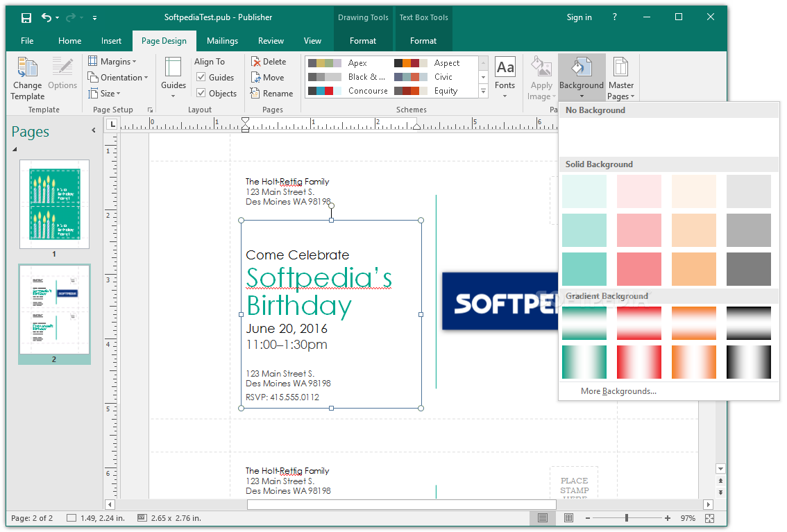Click the Undo arrow icon
Image resolution: width=787 pixels, height=532 pixels.
pos(46,17)
